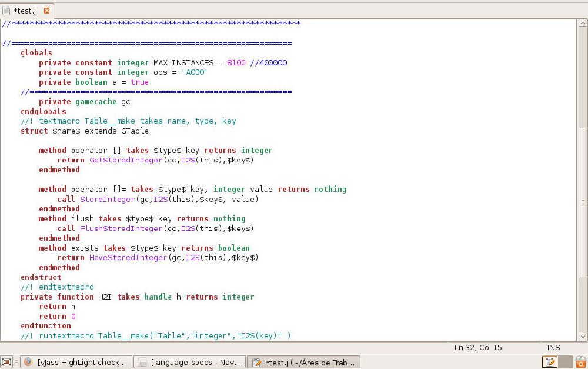The height and width of the screenshot is (369, 588).
Task: Click the 'method exists takes' line
Action: tap(144, 248)
